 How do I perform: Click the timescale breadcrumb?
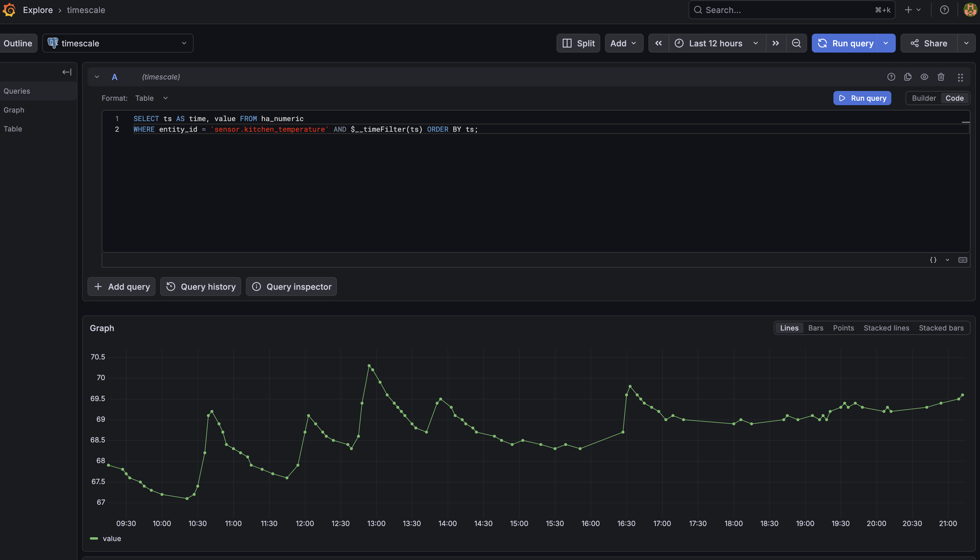click(86, 10)
